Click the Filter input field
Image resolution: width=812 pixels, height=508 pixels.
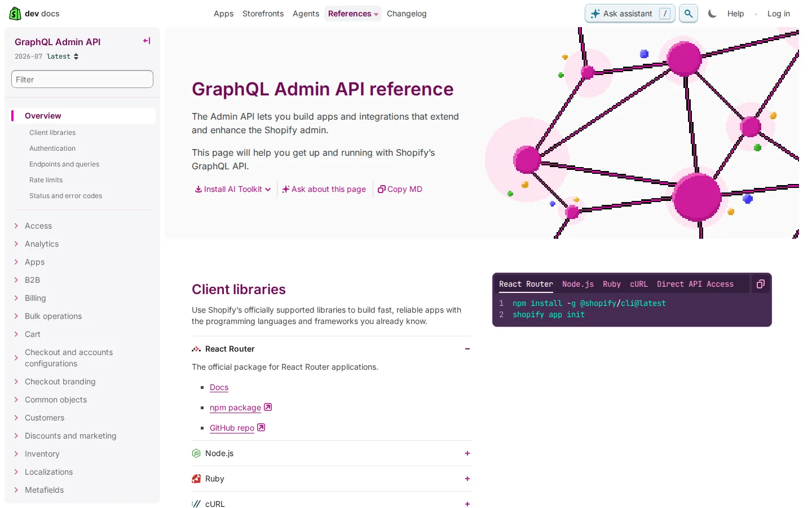coord(82,79)
